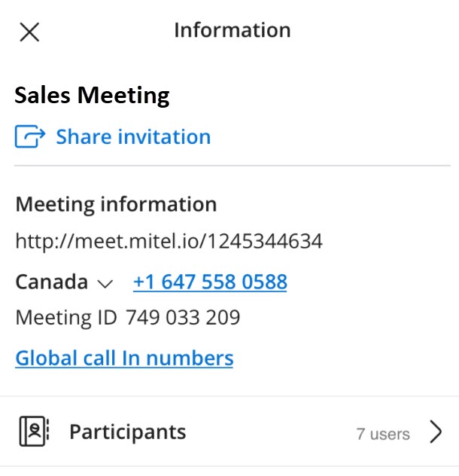Click the Meeting ID label text

point(66,318)
